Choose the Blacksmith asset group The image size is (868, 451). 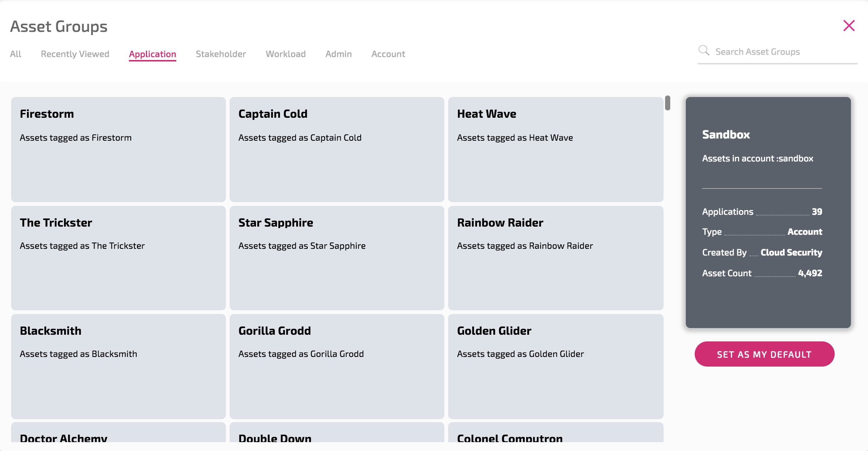coord(118,366)
